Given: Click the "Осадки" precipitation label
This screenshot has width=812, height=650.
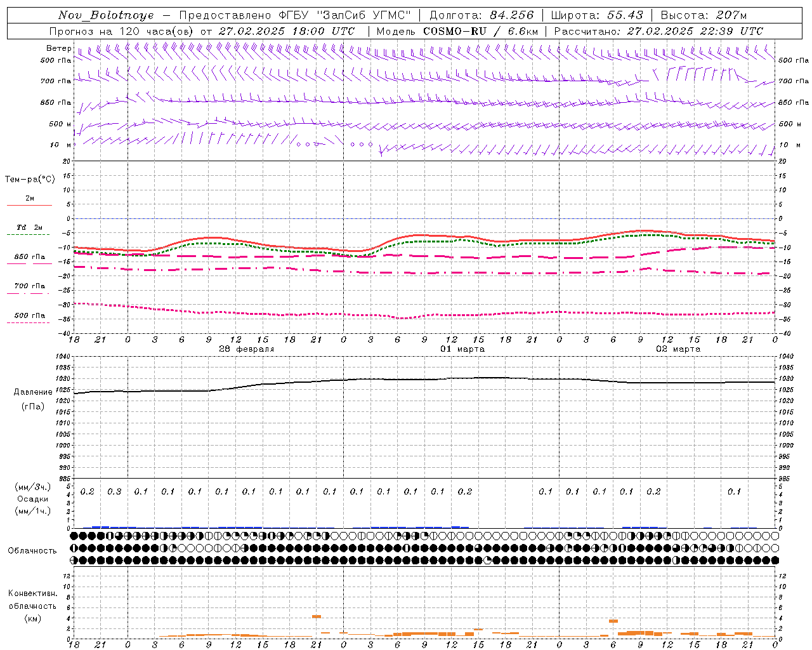Looking at the screenshot, I should (33, 499).
